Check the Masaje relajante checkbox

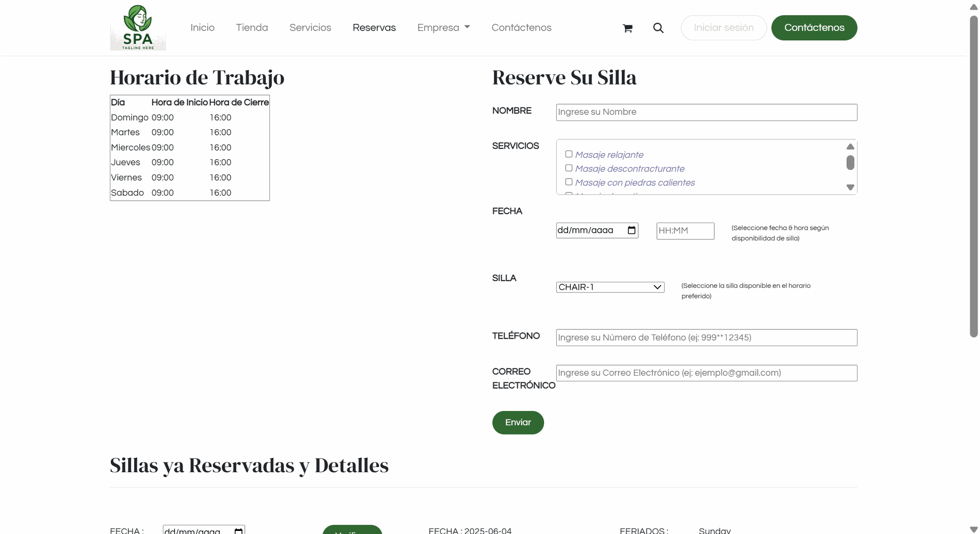(569, 154)
